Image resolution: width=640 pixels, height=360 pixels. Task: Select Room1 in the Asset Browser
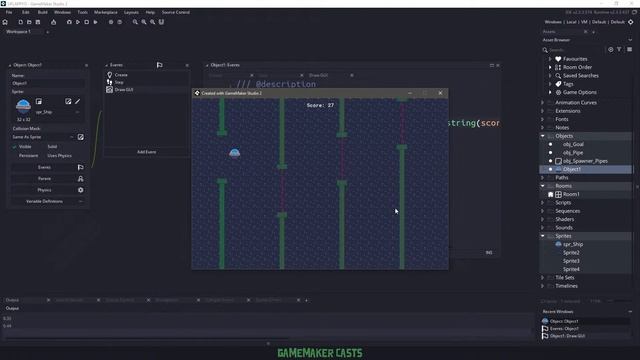(571, 194)
